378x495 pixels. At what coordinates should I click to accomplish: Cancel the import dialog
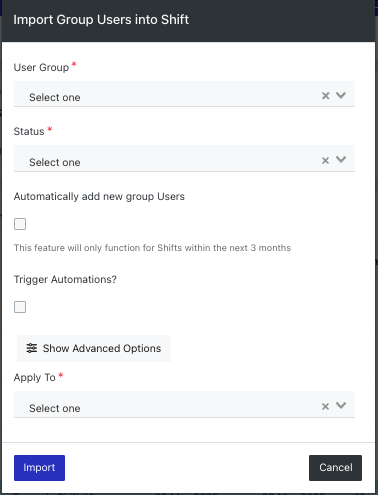tap(335, 468)
